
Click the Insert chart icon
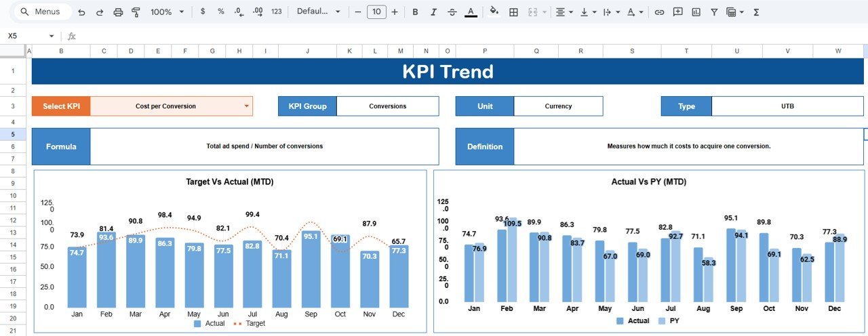pos(696,12)
